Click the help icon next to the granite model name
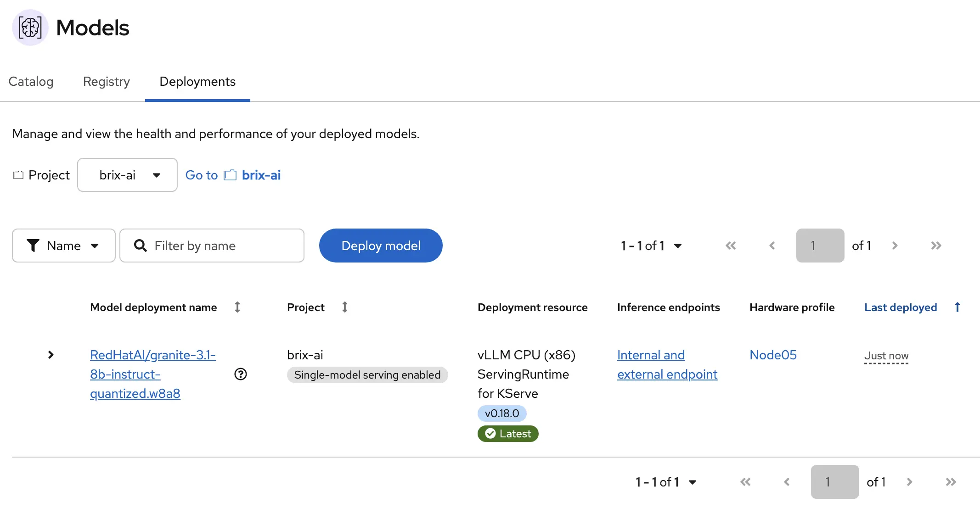The width and height of the screenshot is (980, 514). [241, 374]
